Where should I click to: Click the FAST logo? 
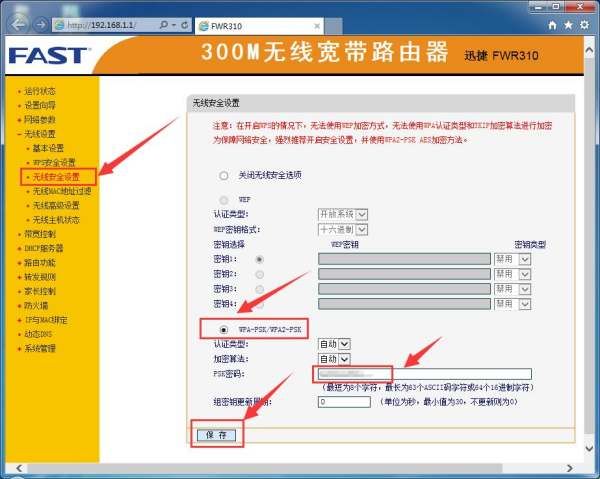click(x=48, y=56)
